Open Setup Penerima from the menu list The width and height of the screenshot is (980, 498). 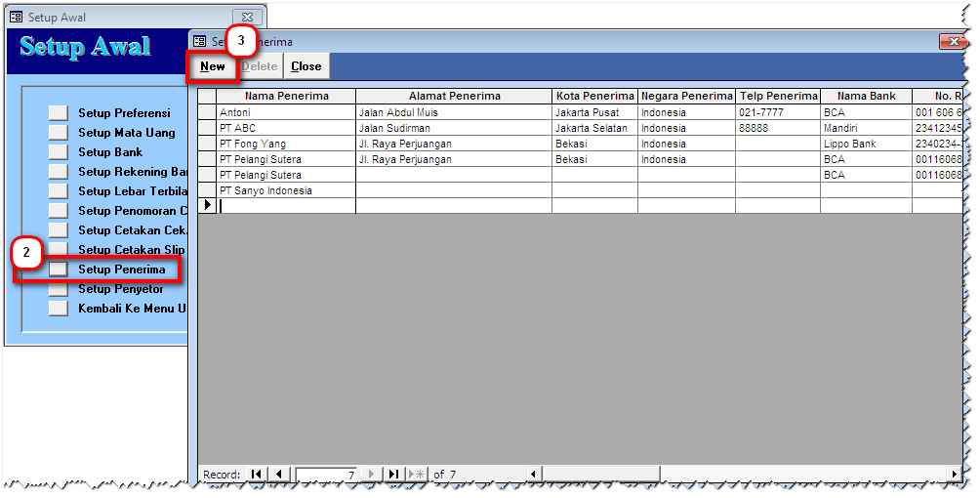59,270
